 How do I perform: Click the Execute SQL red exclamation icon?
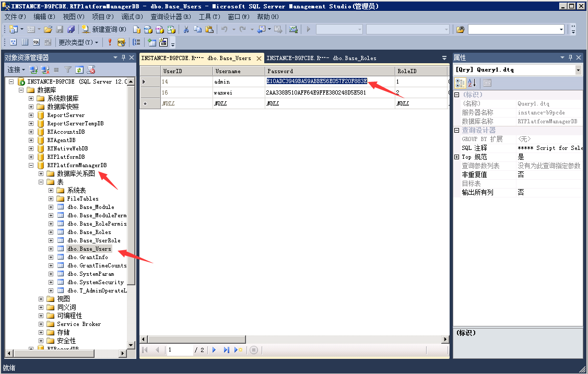point(110,42)
